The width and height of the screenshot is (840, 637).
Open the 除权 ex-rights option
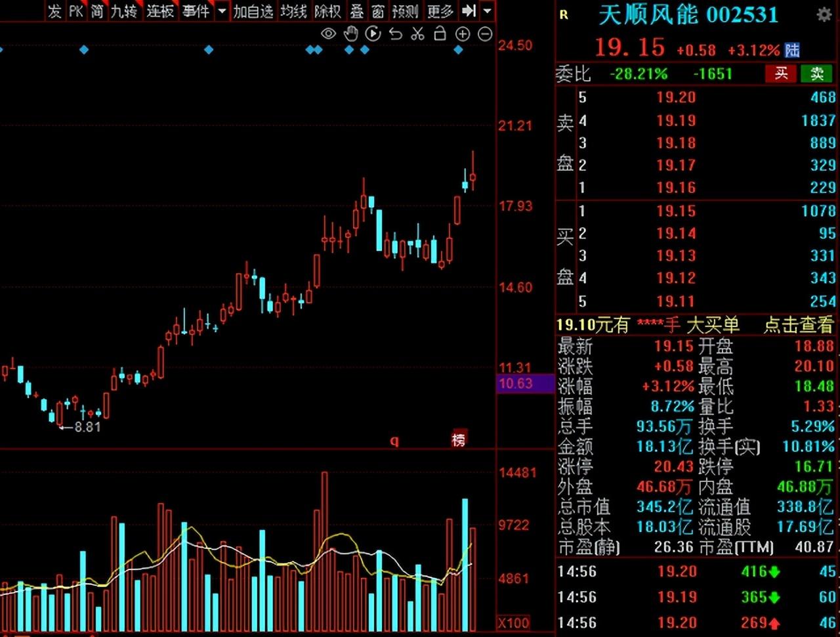(327, 11)
